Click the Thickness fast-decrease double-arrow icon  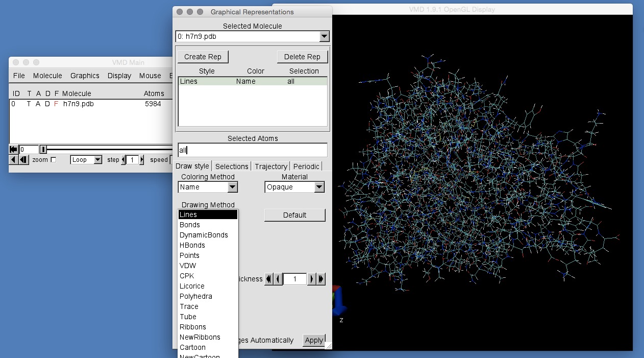pyautogui.click(x=269, y=278)
